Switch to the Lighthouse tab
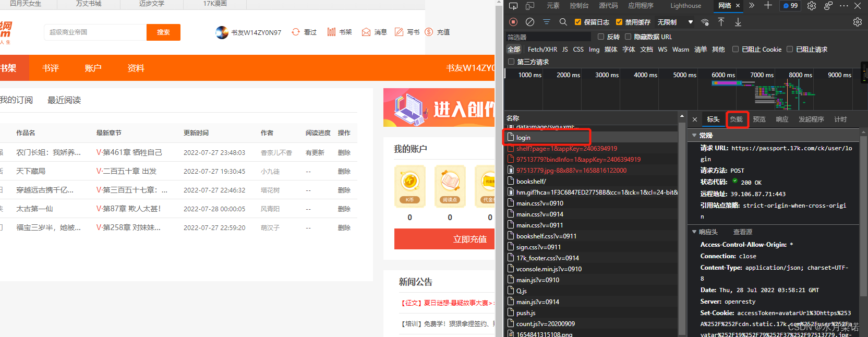This screenshot has width=868, height=337. click(685, 6)
